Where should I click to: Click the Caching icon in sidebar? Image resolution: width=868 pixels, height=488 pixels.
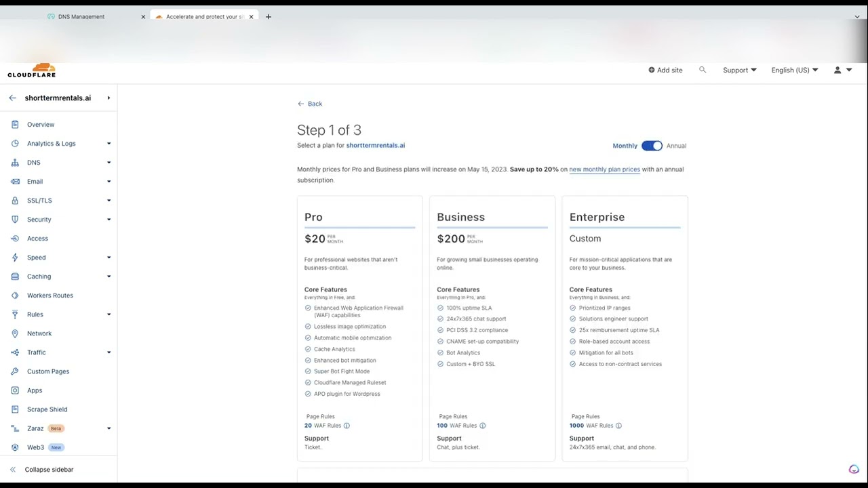(x=15, y=277)
